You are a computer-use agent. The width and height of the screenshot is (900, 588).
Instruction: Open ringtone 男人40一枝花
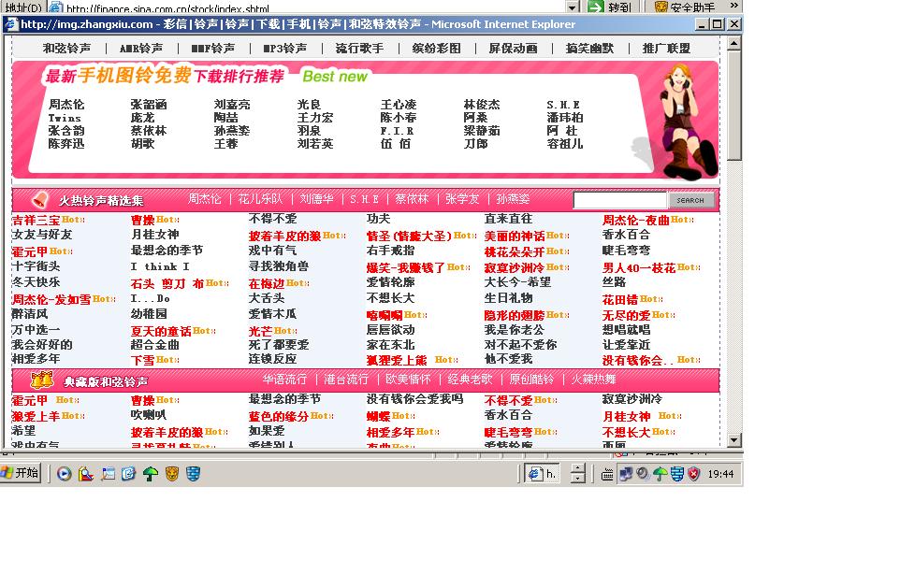click(x=639, y=268)
